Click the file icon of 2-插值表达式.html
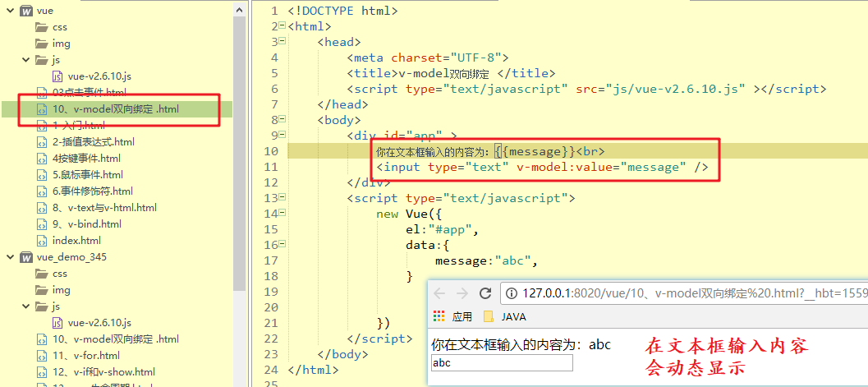Viewport: 868px width, 387px height. point(42,141)
